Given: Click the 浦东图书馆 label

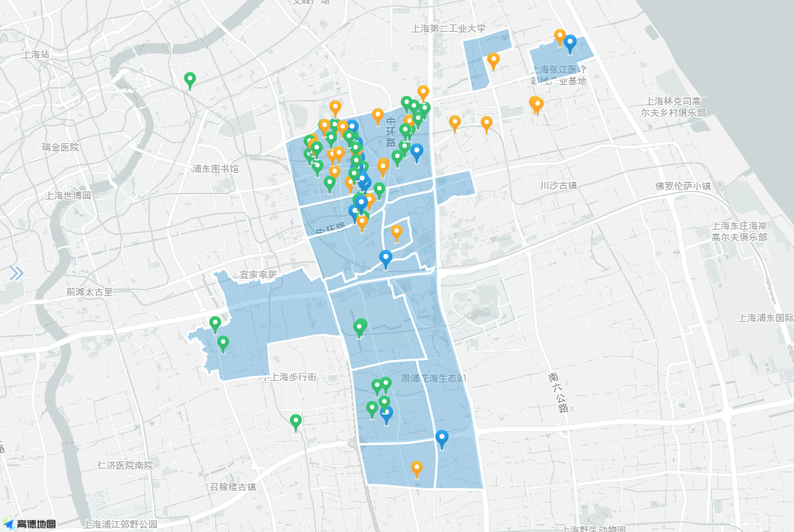Looking at the screenshot, I should (215, 168).
